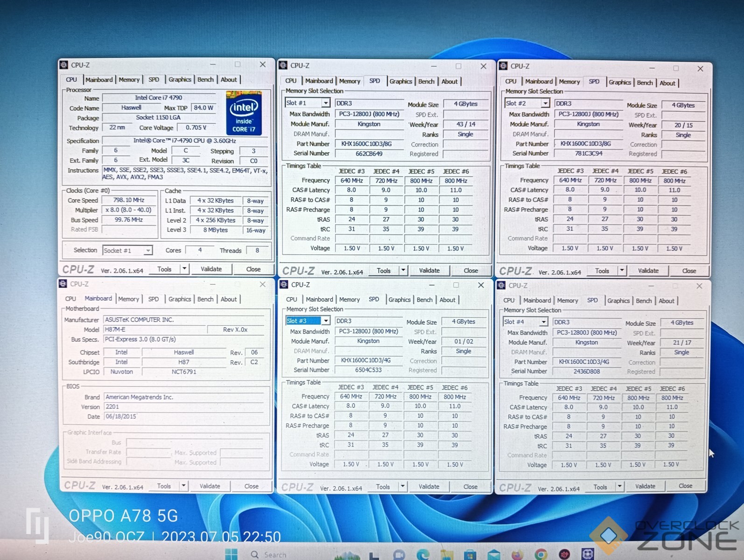Click the serial number 6504C533
Viewport: 744px width, 560px height.
(368, 370)
